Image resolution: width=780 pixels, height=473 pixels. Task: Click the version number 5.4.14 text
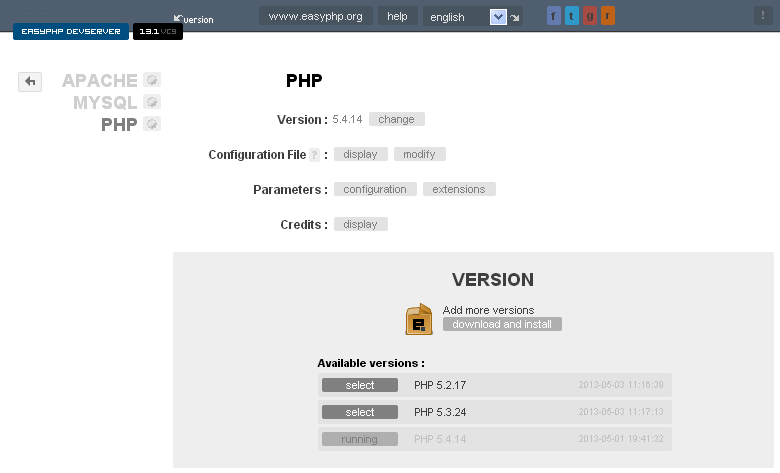click(347, 119)
